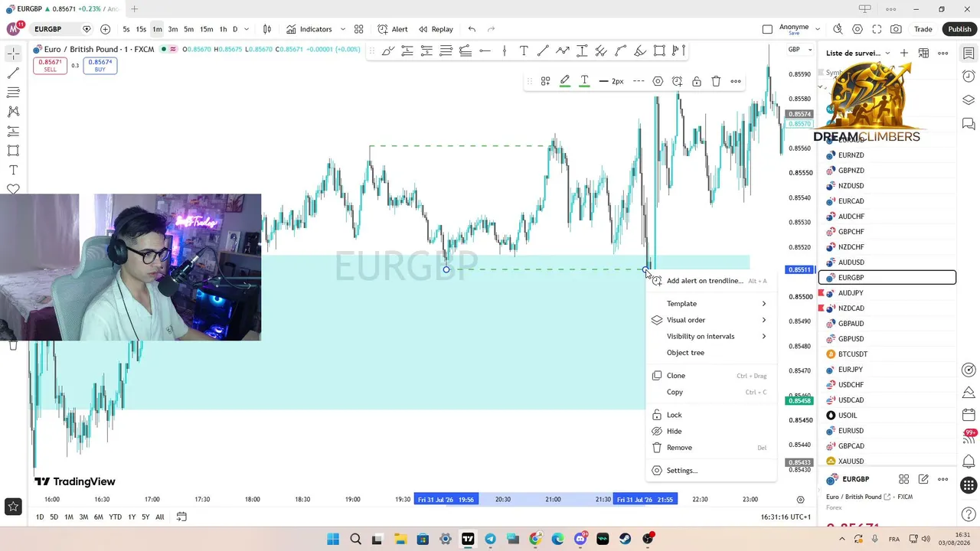Image resolution: width=980 pixels, height=551 pixels.
Task: Select the rectangle tool in favorites toolbar
Action: [659, 51]
